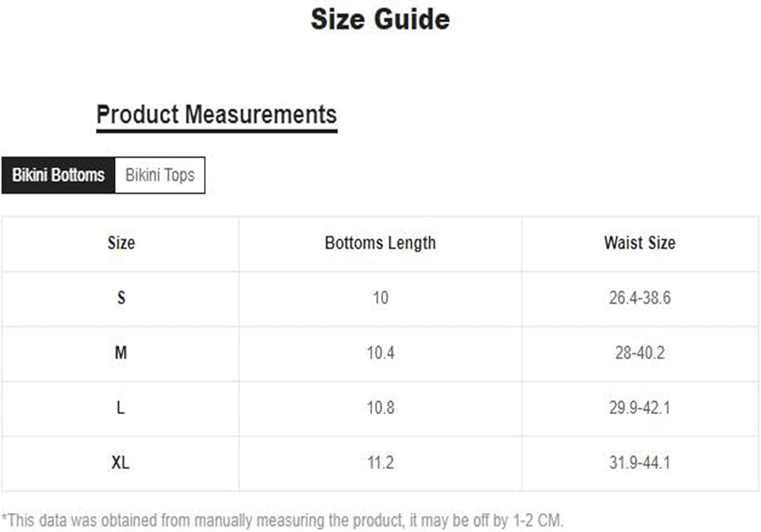Click the Size column header
The height and width of the screenshot is (532, 761).
(121, 244)
